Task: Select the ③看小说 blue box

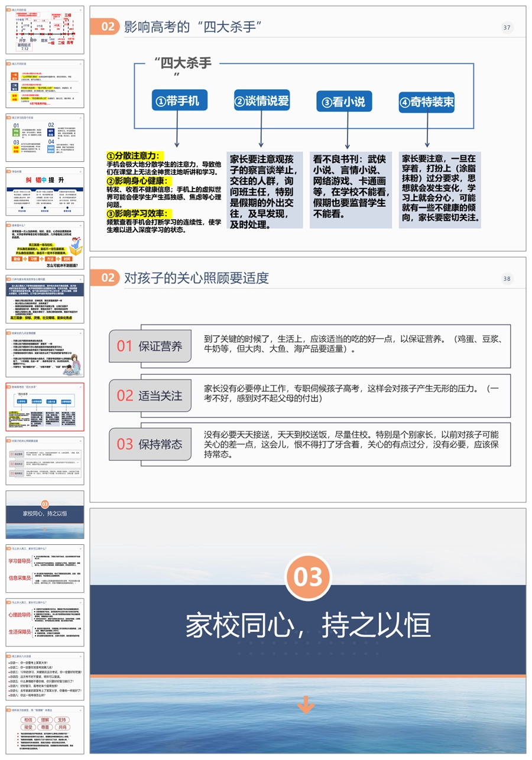Action: coord(343,102)
